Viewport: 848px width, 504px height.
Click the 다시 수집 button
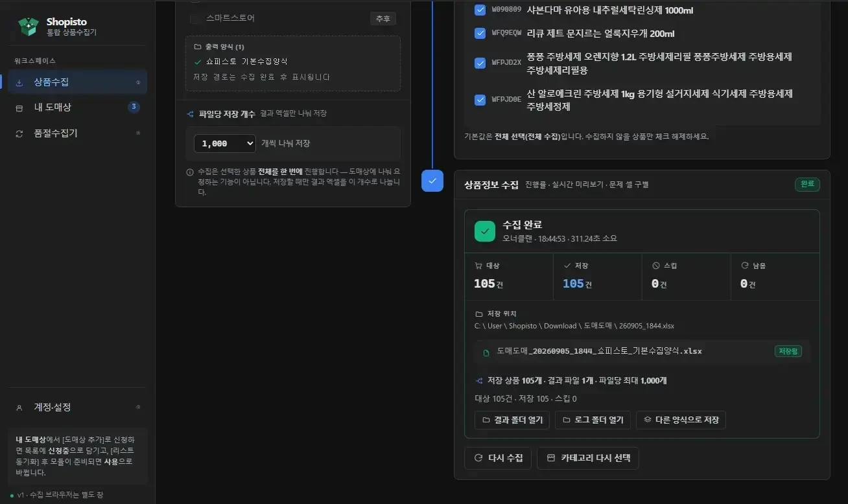[499, 458]
